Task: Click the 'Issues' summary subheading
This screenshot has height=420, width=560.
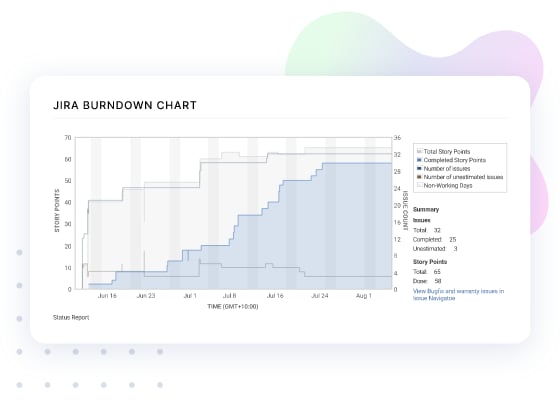Action: pyautogui.click(x=422, y=220)
